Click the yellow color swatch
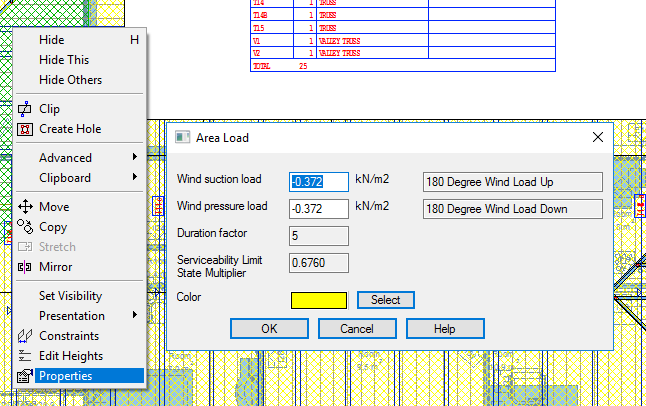 point(319,300)
